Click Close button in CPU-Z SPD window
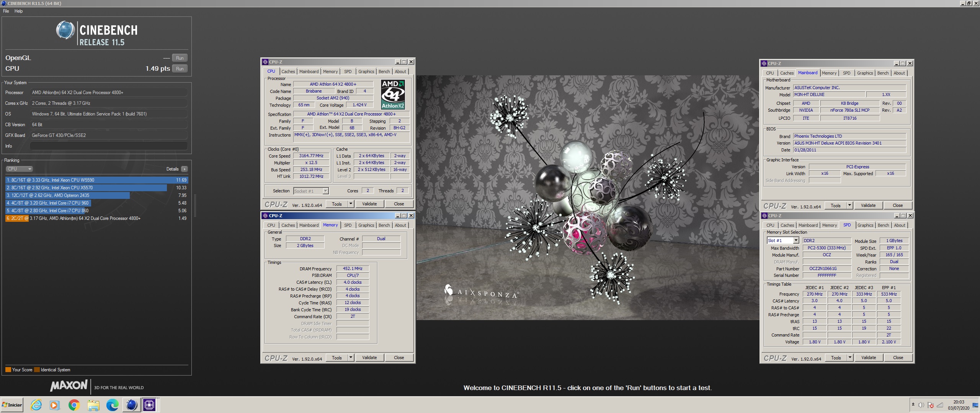 [898, 358]
